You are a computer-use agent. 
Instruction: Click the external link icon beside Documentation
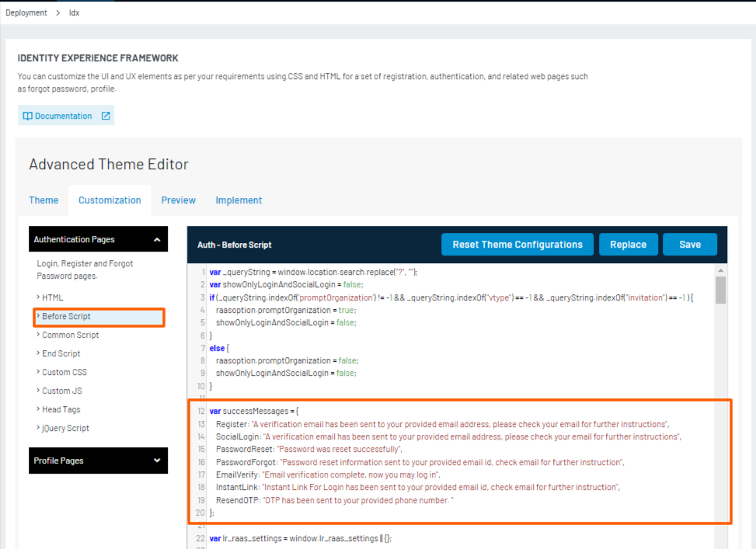tap(106, 116)
